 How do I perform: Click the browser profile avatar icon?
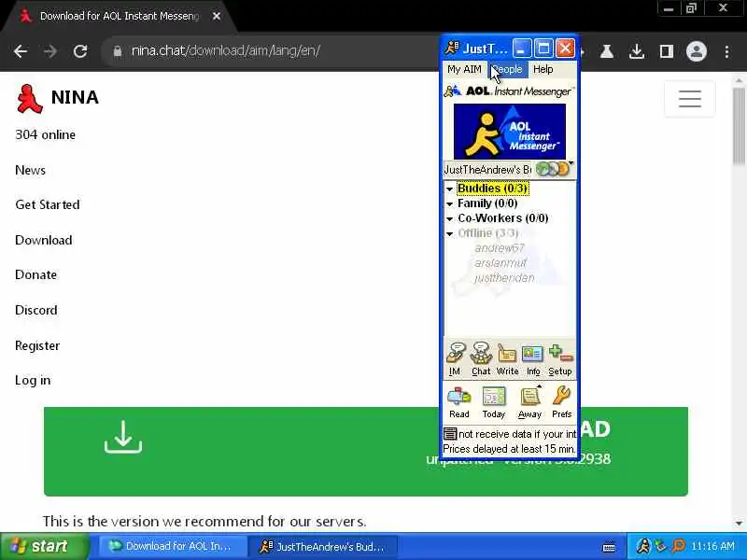[x=696, y=51]
